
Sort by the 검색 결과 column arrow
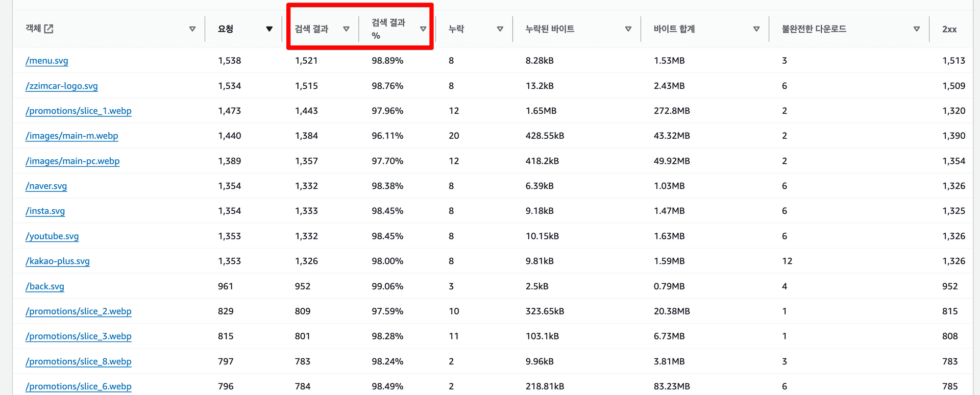point(346,29)
